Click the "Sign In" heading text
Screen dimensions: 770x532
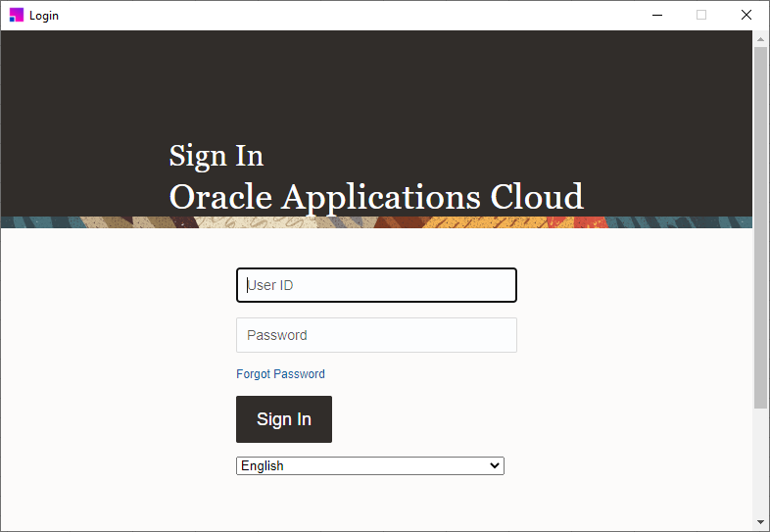click(216, 156)
